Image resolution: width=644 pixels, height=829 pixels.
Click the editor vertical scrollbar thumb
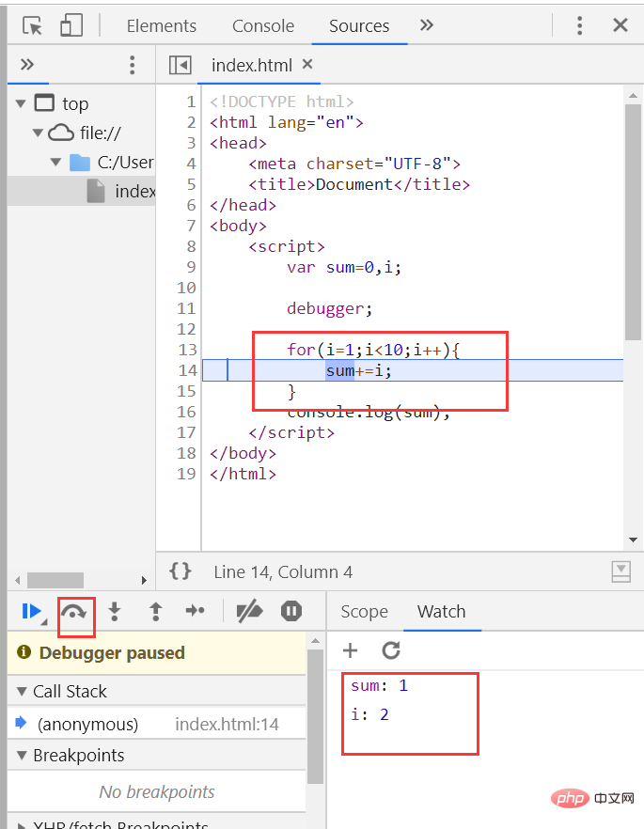pos(633,222)
